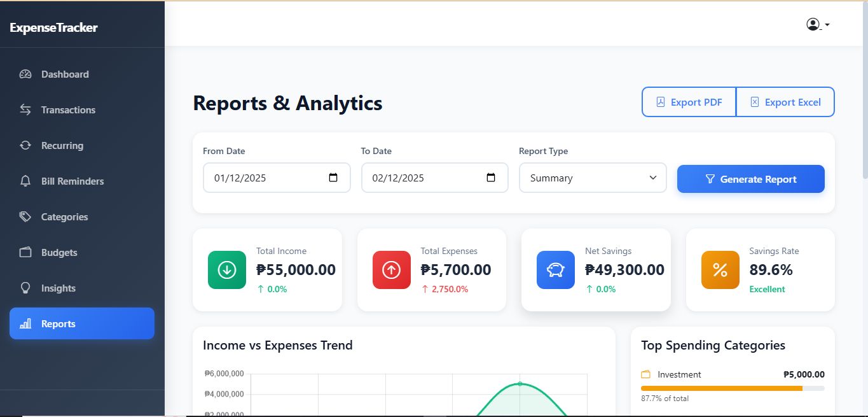Click the PDF file icon in Export PDF

click(x=661, y=102)
